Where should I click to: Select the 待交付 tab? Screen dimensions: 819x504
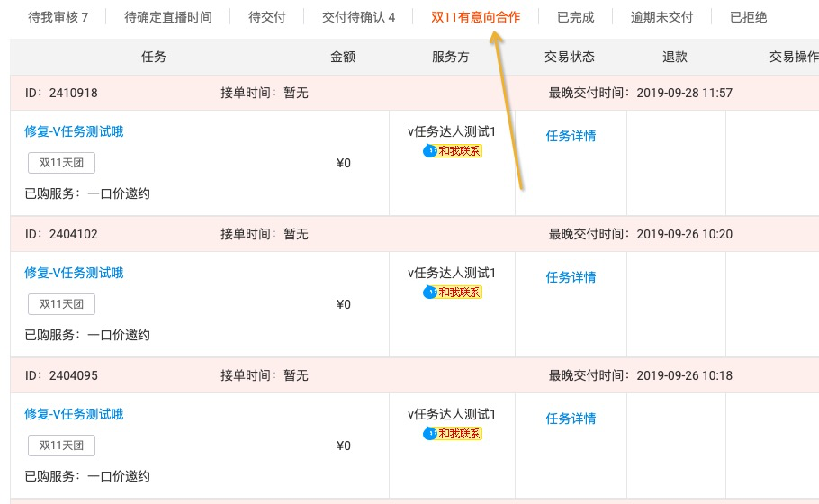[266, 17]
